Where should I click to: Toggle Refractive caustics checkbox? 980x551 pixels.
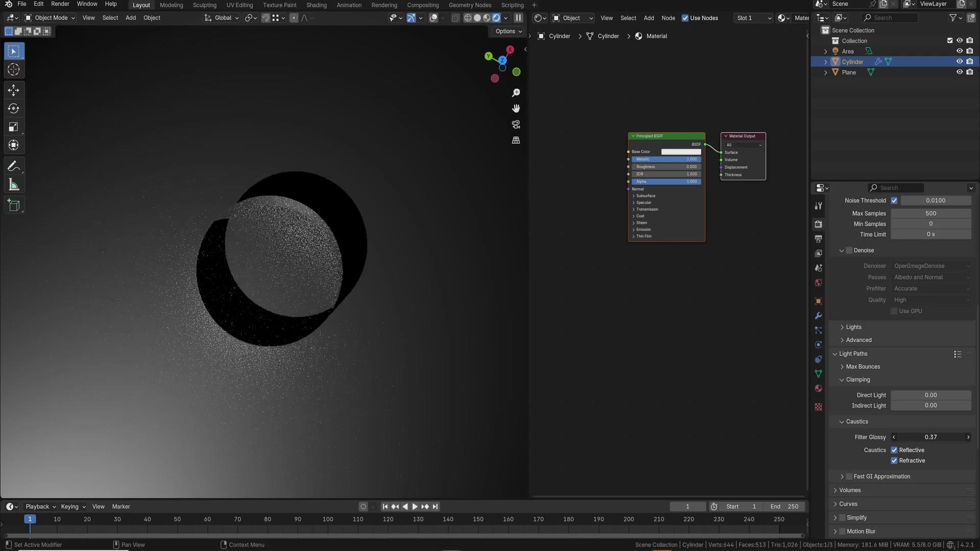[894, 461]
